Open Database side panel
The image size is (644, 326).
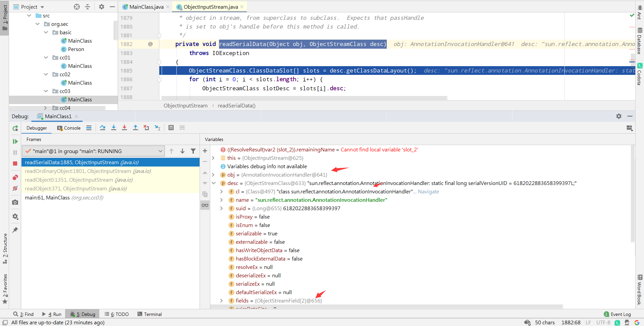point(640,41)
